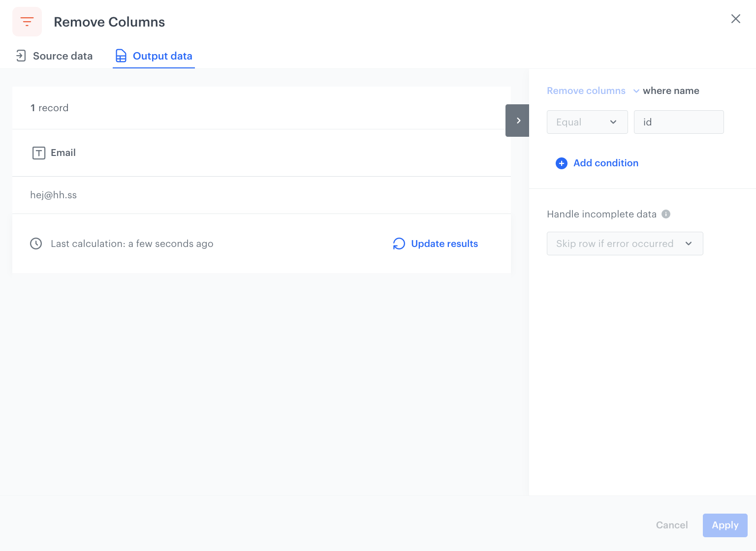Viewport: 756px width, 551px height.
Task: Select the Output data tab
Action: pos(162,56)
